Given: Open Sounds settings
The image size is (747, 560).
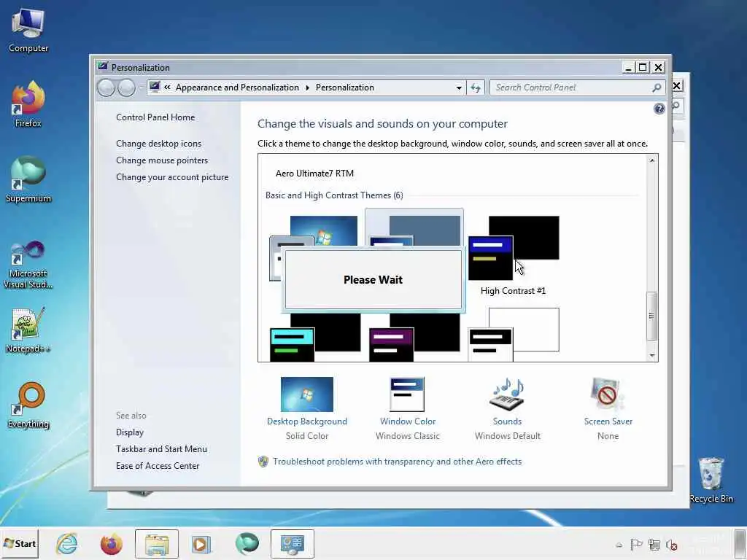Looking at the screenshot, I should pyautogui.click(x=508, y=408).
